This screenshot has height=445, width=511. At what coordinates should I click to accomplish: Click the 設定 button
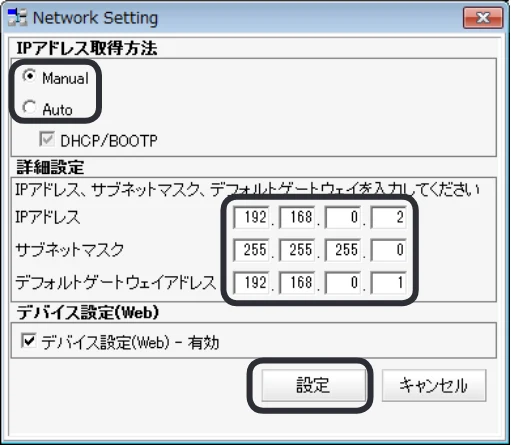(x=313, y=385)
